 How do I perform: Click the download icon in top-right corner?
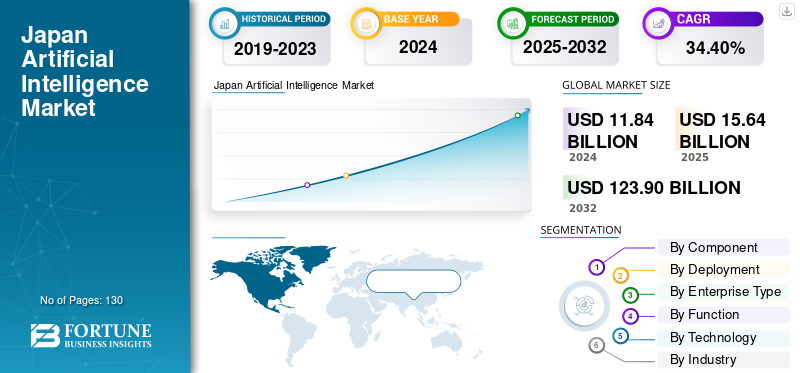pos(786,11)
